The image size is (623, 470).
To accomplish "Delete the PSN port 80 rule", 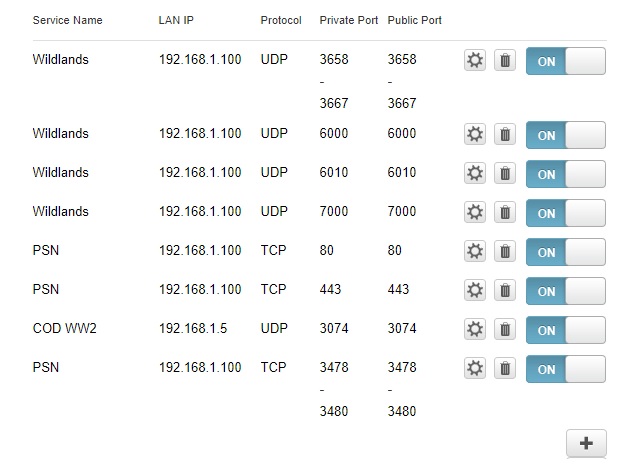I will tap(505, 252).
